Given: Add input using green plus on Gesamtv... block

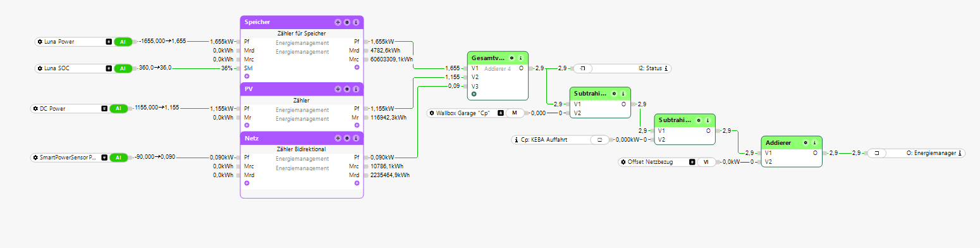Looking at the screenshot, I should pos(474,94).
